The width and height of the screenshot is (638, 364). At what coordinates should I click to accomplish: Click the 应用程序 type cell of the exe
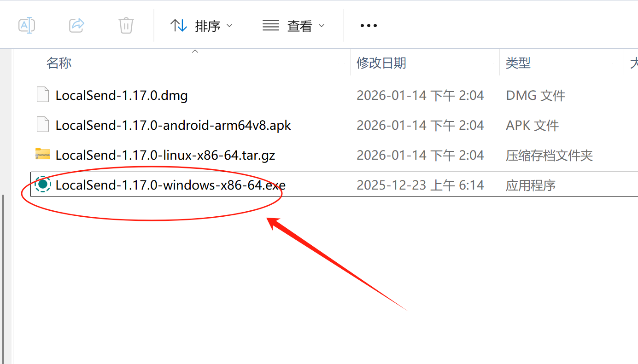531,185
